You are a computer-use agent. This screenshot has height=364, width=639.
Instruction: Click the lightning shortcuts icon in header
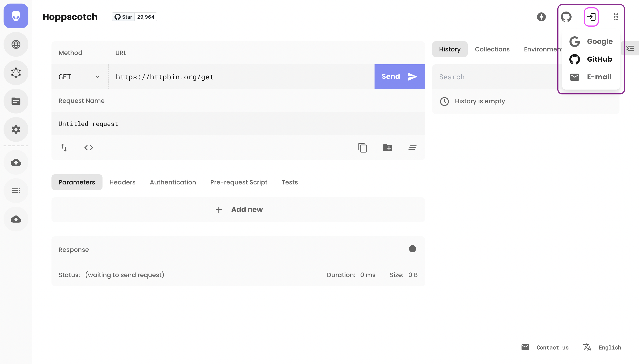click(x=541, y=17)
